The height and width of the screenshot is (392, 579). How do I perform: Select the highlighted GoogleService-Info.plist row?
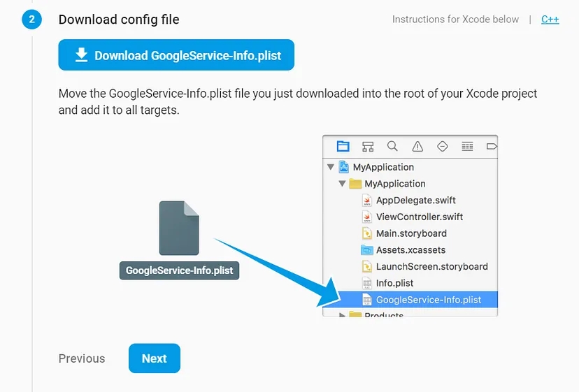click(428, 300)
